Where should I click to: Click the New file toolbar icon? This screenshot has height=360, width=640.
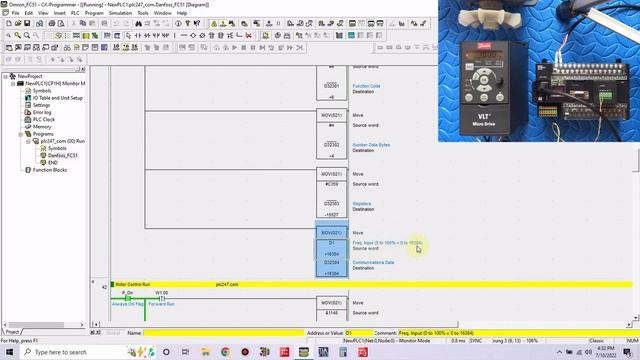click(x=9, y=24)
